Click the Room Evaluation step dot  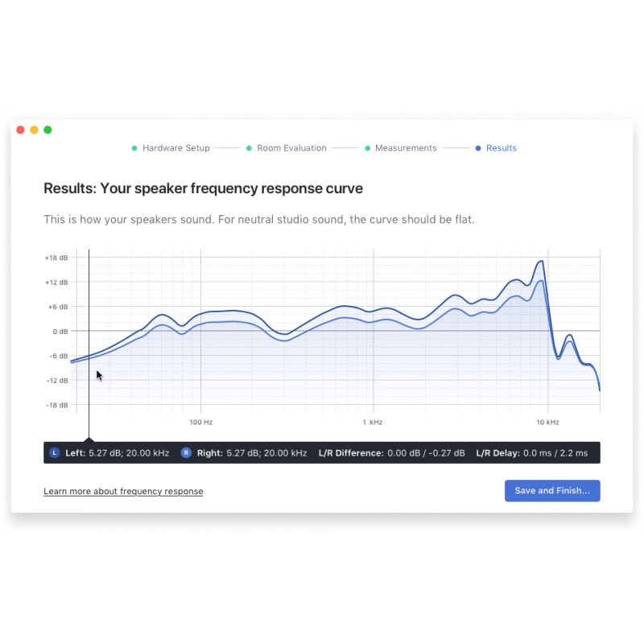click(x=249, y=148)
